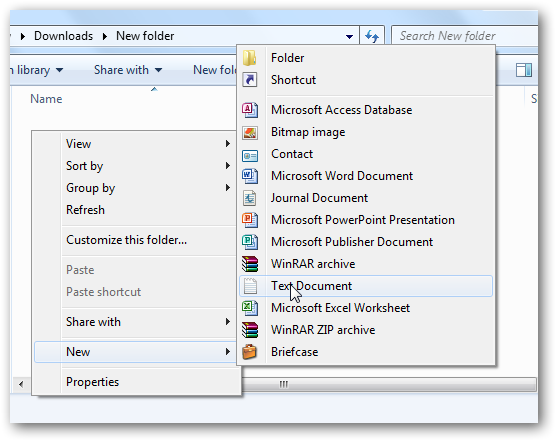This screenshot has width=556, height=441.
Task: Choose Bitmap image
Action: 366,132
